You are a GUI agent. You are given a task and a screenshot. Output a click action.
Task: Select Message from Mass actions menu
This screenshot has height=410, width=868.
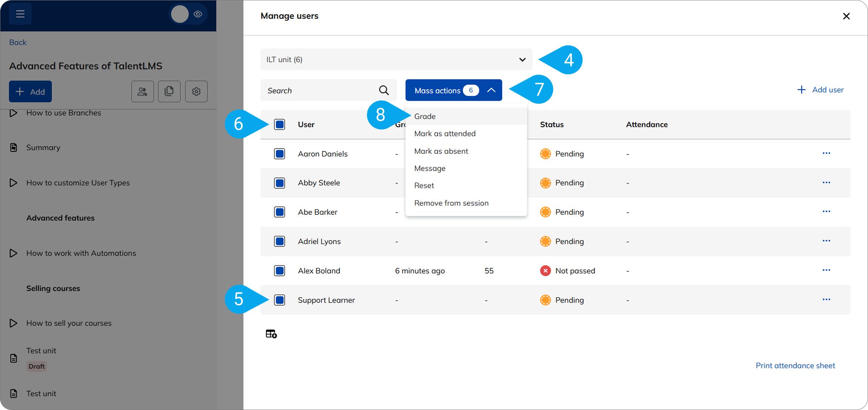point(466,168)
